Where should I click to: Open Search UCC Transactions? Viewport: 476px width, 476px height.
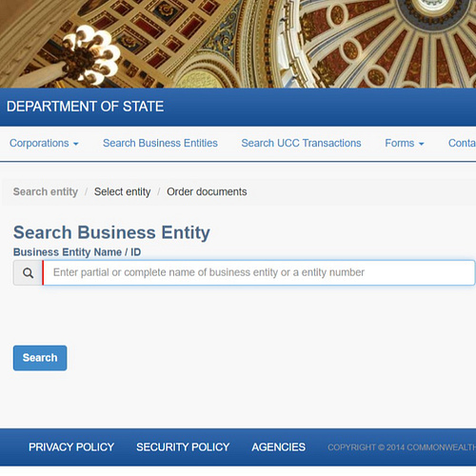[301, 143]
